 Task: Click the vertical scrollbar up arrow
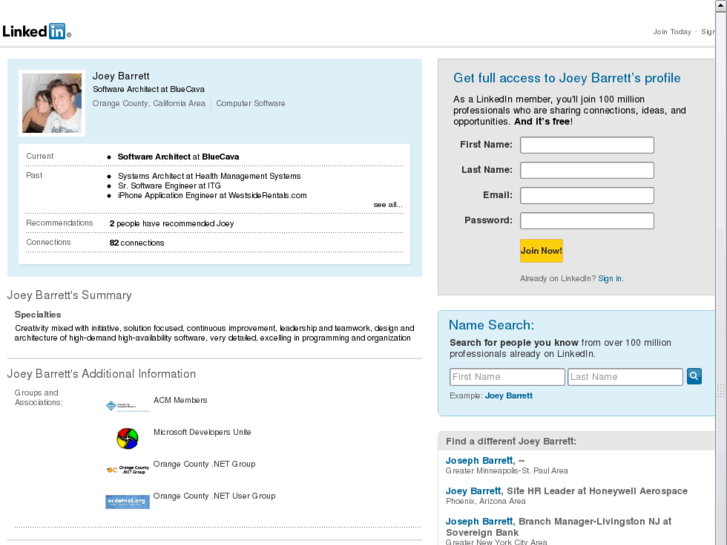pyautogui.click(x=721, y=5)
